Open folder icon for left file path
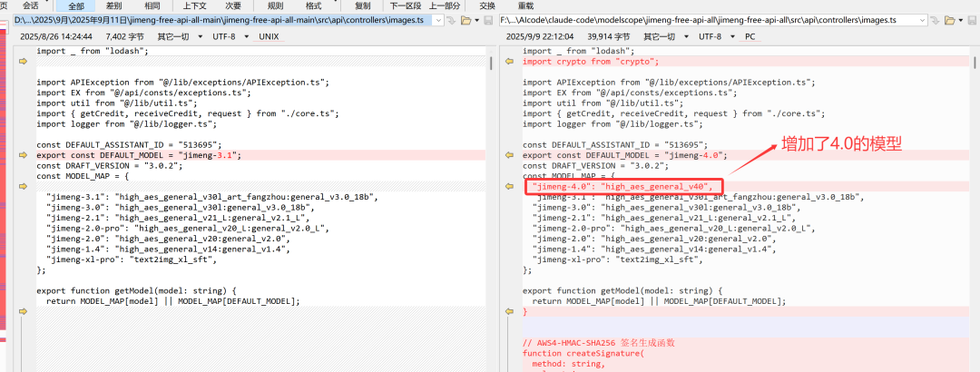Screen dimensions: 980x372 coord(465,20)
